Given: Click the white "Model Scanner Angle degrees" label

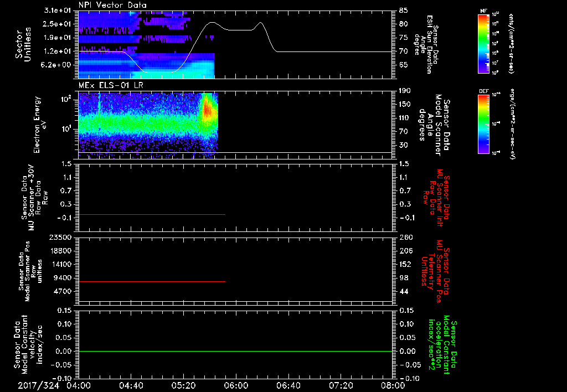Looking at the screenshot, I should click(434, 125).
